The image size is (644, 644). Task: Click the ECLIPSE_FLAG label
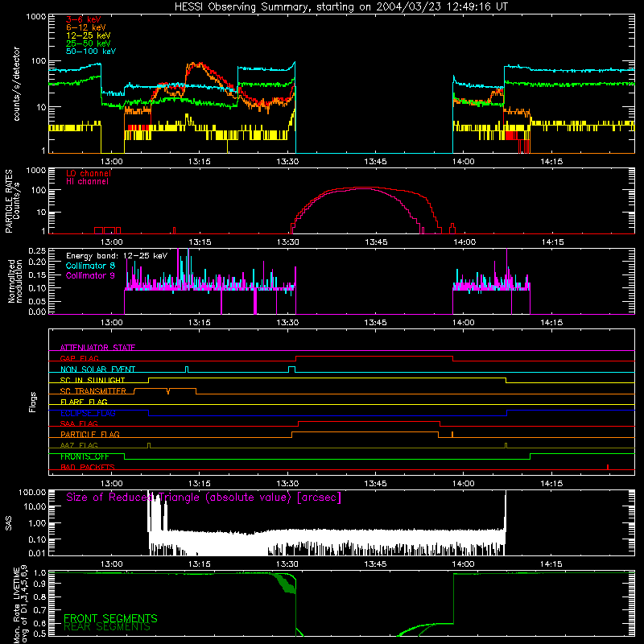coord(88,413)
